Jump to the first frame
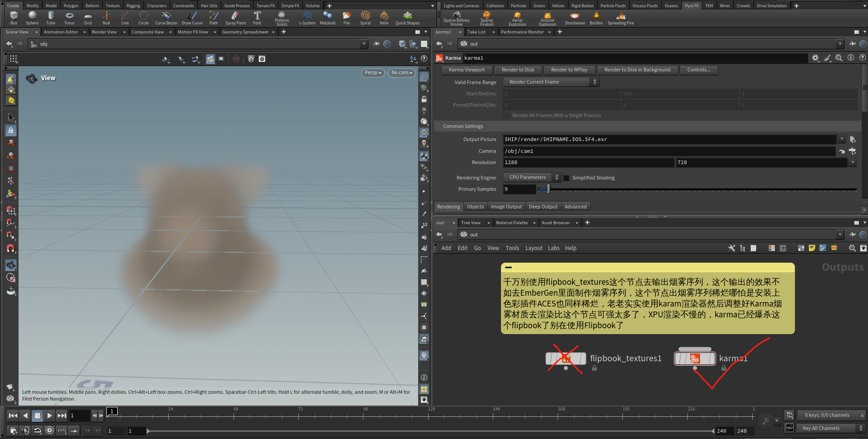 [x=13, y=415]
